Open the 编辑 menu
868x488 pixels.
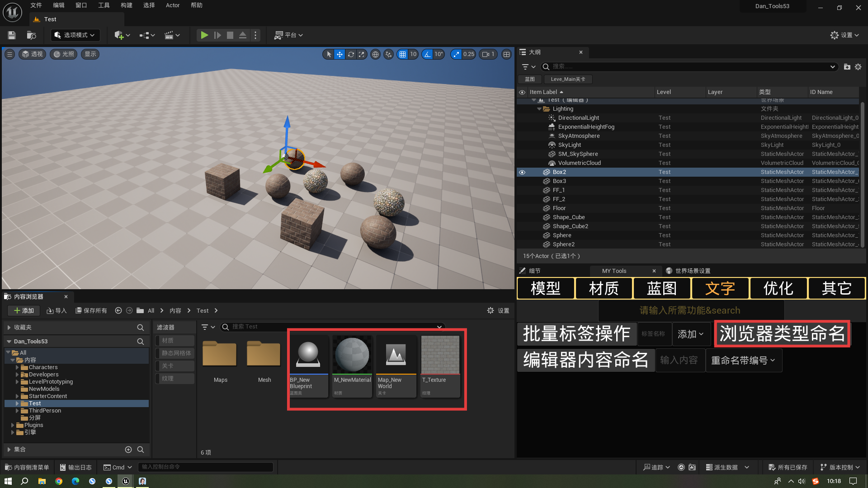click(x=59, y=5)
